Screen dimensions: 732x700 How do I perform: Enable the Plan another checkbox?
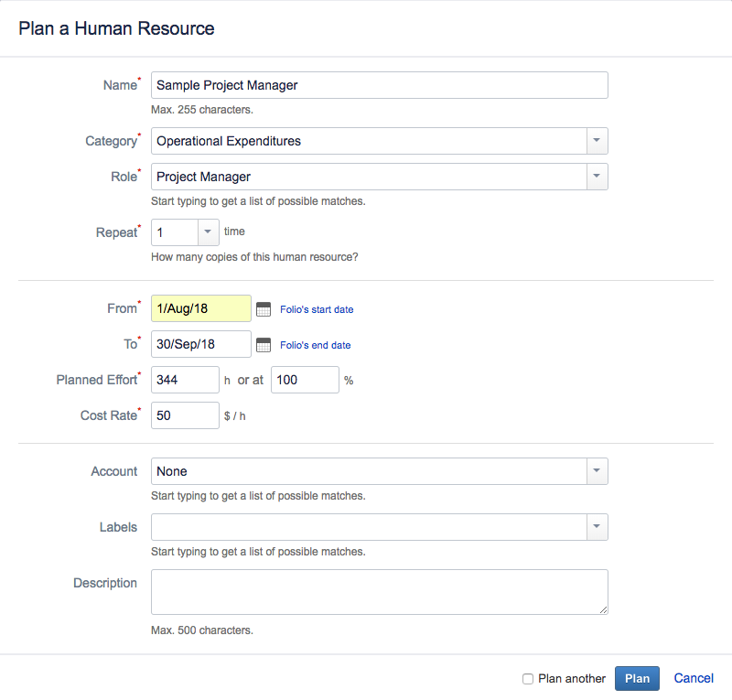click(x=528, y=679)
